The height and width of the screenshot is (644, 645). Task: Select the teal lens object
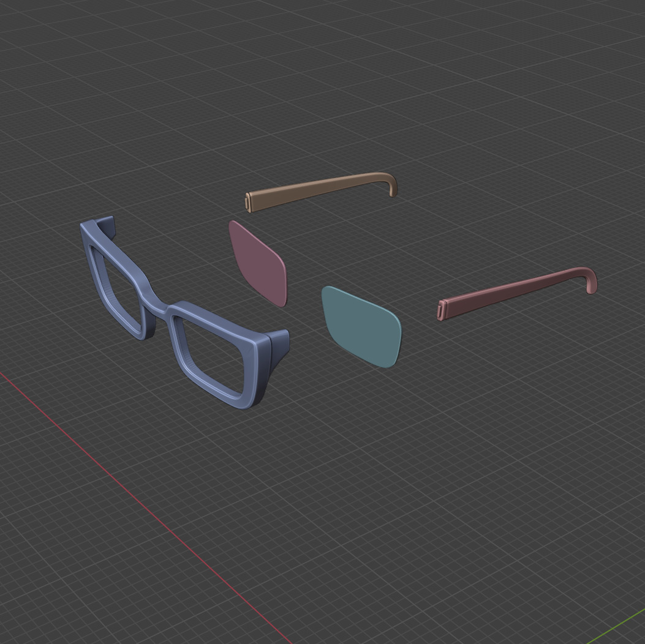[361, 326]
